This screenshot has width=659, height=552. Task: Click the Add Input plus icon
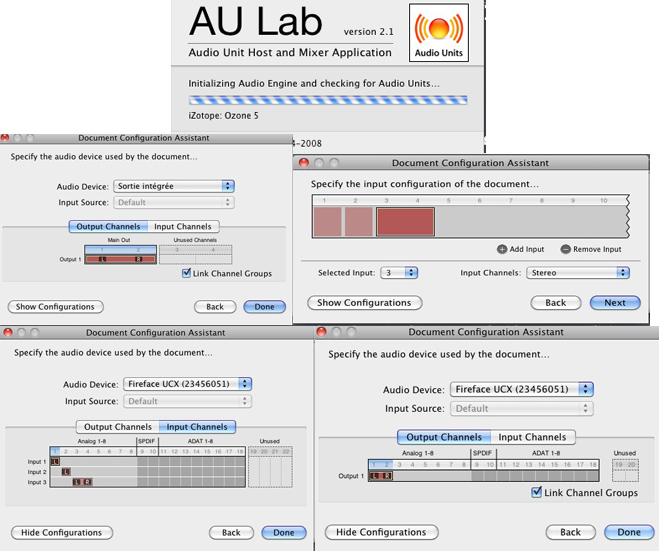(502, 249)
